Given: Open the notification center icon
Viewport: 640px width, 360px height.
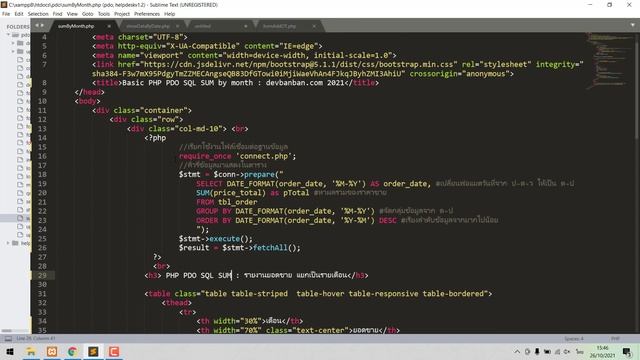Looking at the screenshot, I should 627,351.
